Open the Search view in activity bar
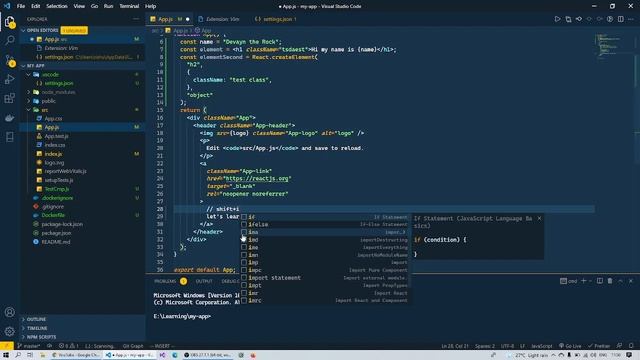The width and height of the screenshot is (640, 360). point(9,40)
